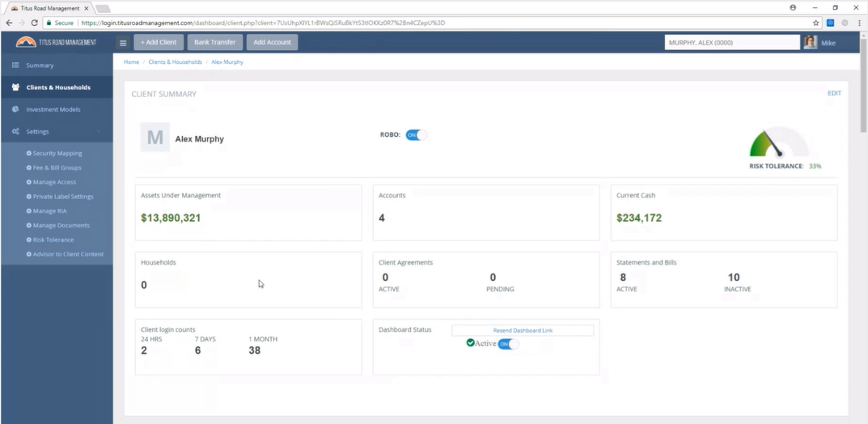Click Resend Dashboard Link button
The image size is (868, 424).
523,330
